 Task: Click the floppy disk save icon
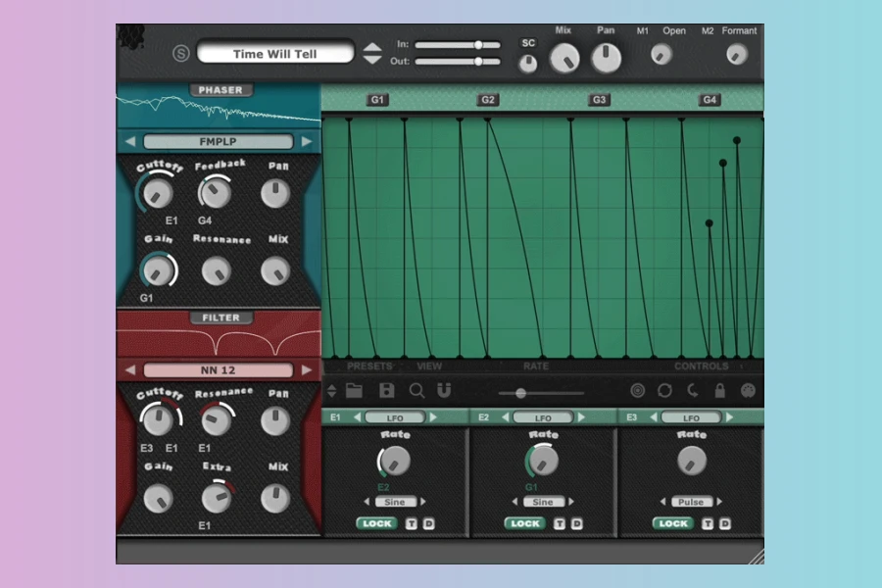(386, 391)
